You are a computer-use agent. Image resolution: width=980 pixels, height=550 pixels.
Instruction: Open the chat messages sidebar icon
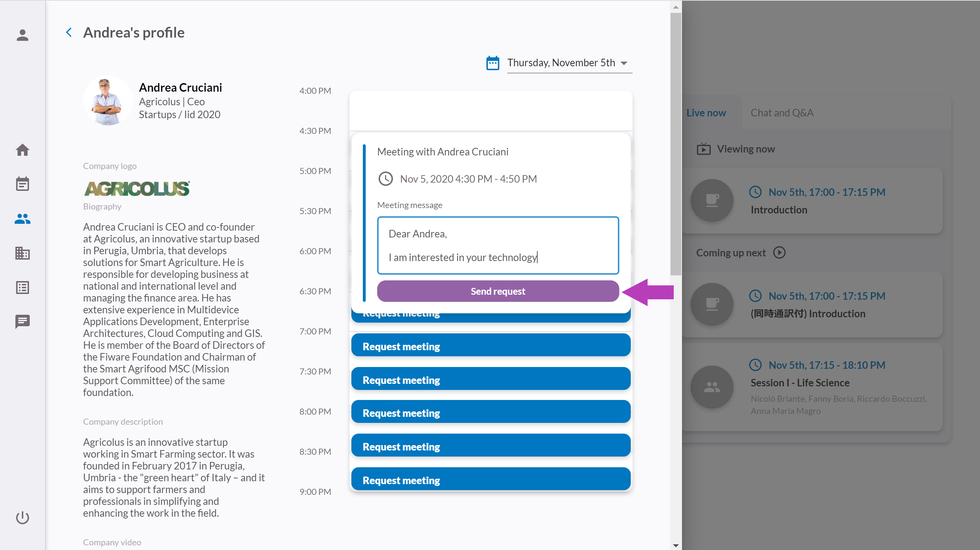click(23, 322)
